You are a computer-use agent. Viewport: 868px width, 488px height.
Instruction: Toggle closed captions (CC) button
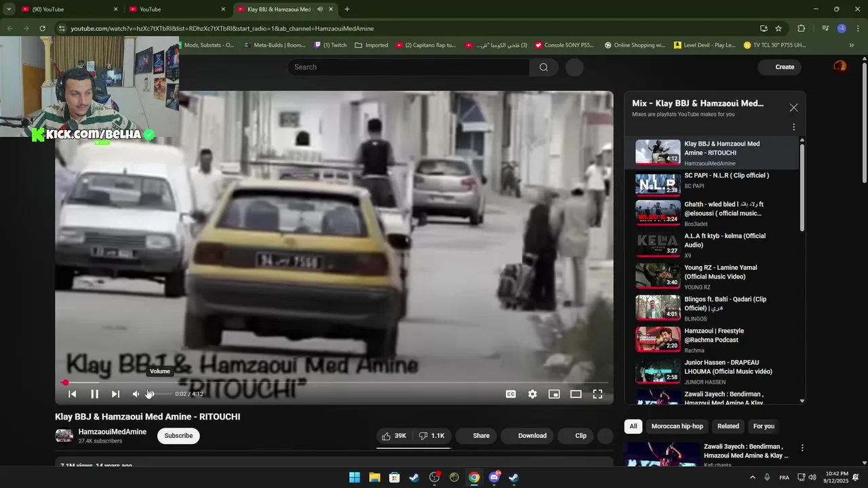click(511, 394)
